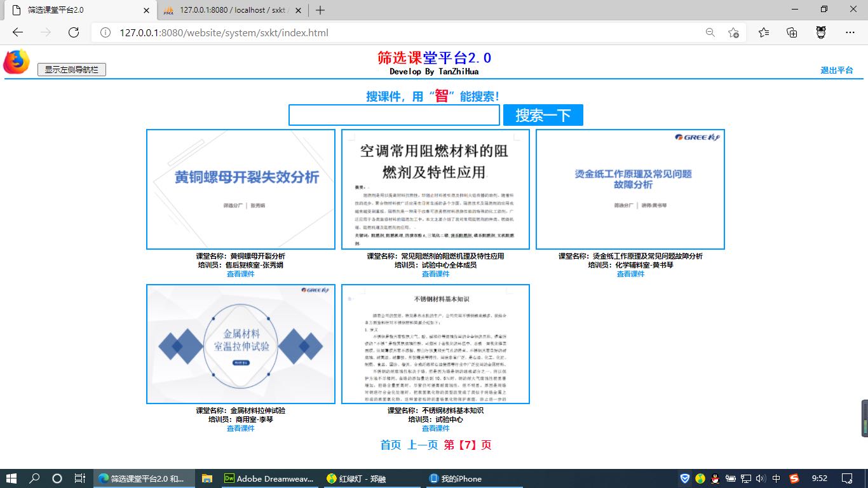Reload the page with the Refresh icon
Viewport: 868px width, 488px height.
74,32
